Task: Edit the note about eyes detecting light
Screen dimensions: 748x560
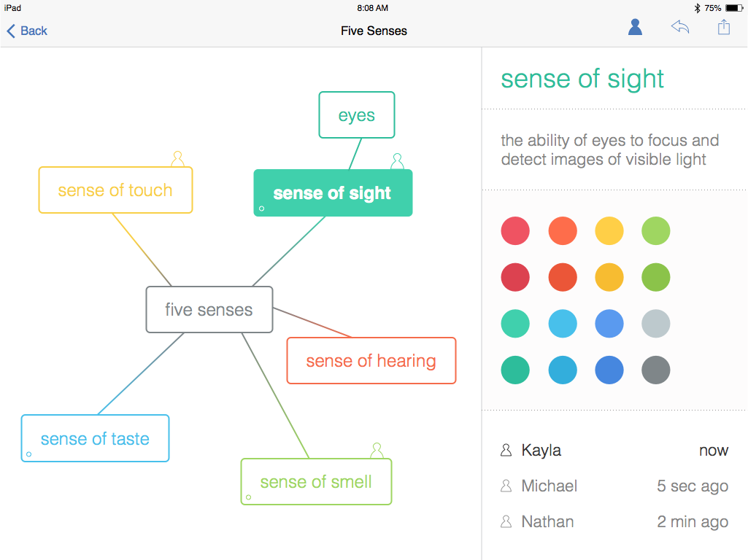Action: coord(609,149)
